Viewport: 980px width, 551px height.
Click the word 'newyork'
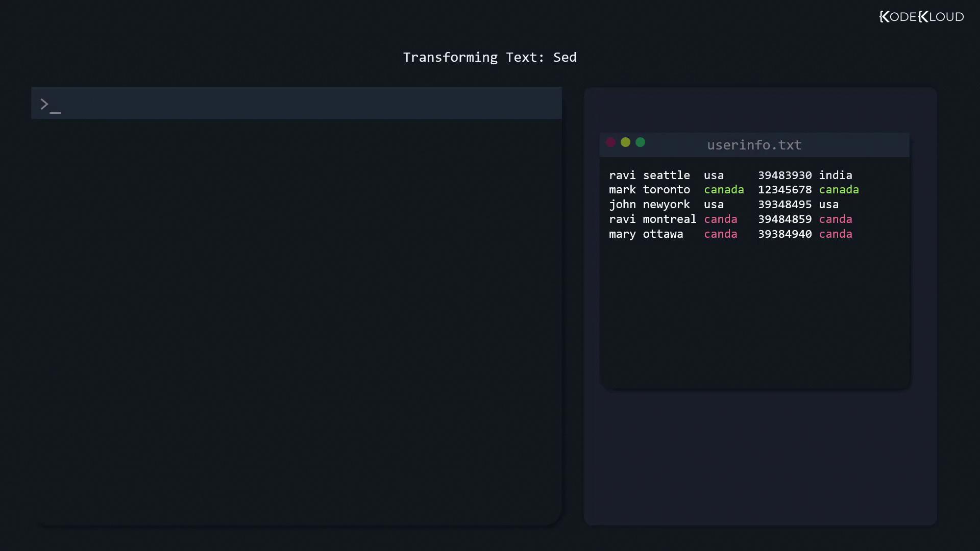[666, 205]
